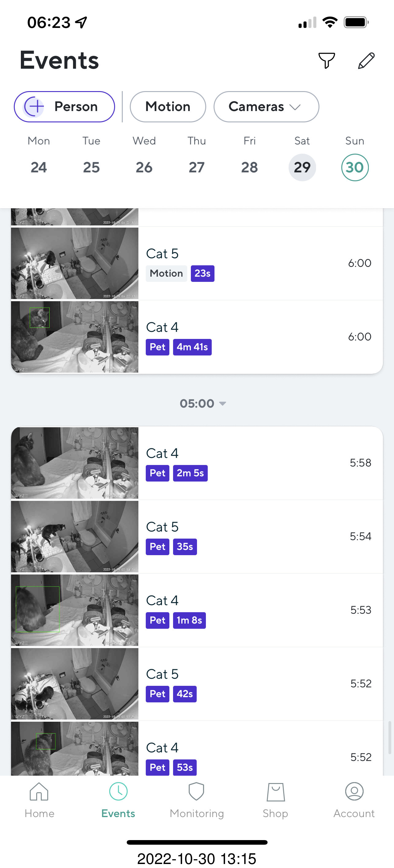Open Cat 5 Motion event at 6:00
Viewport: 394px width, 868px height.
[260, 263]
